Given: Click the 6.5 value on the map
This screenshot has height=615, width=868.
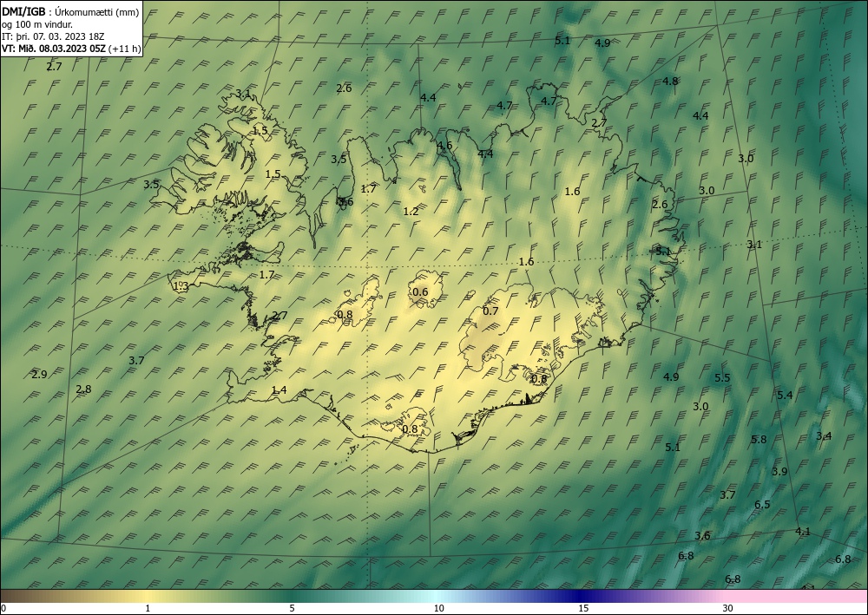Looking at the screenshot, I should tap(762, 504).
